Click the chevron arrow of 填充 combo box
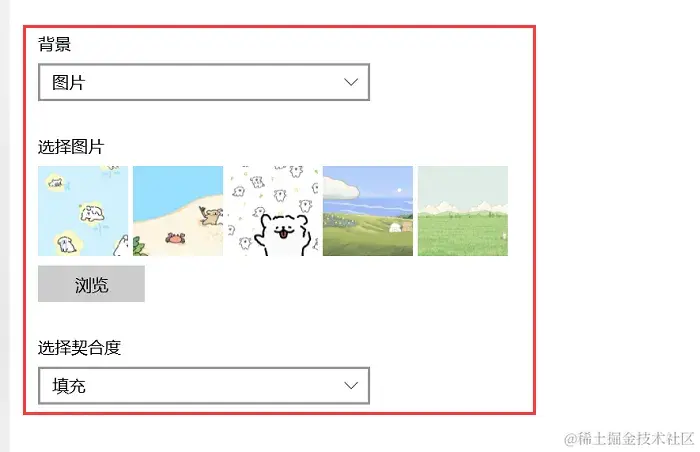 point(351,386)
